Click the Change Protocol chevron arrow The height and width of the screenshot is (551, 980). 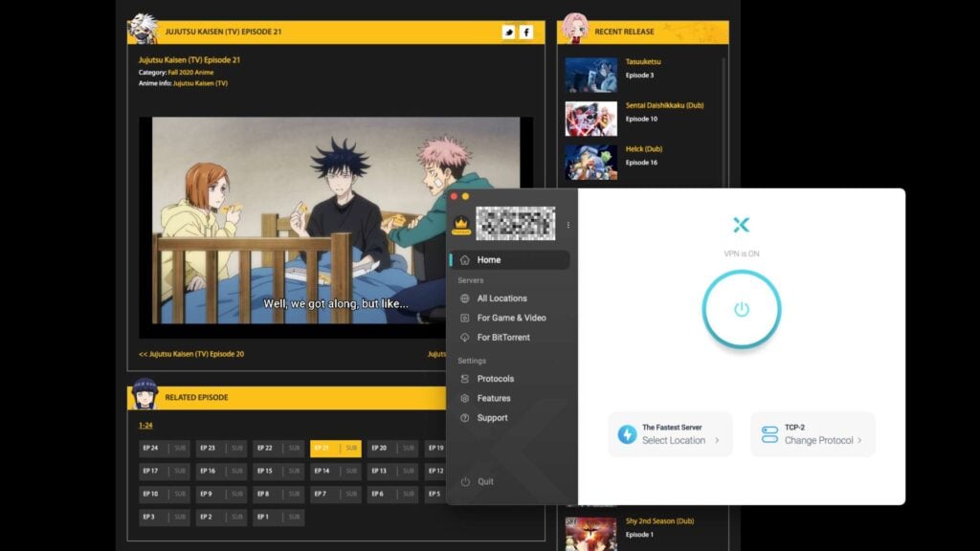tap(860, 440)
